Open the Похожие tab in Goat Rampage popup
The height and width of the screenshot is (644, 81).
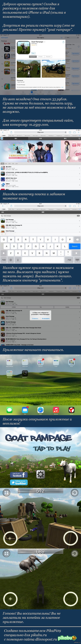[x=48, y=57]
